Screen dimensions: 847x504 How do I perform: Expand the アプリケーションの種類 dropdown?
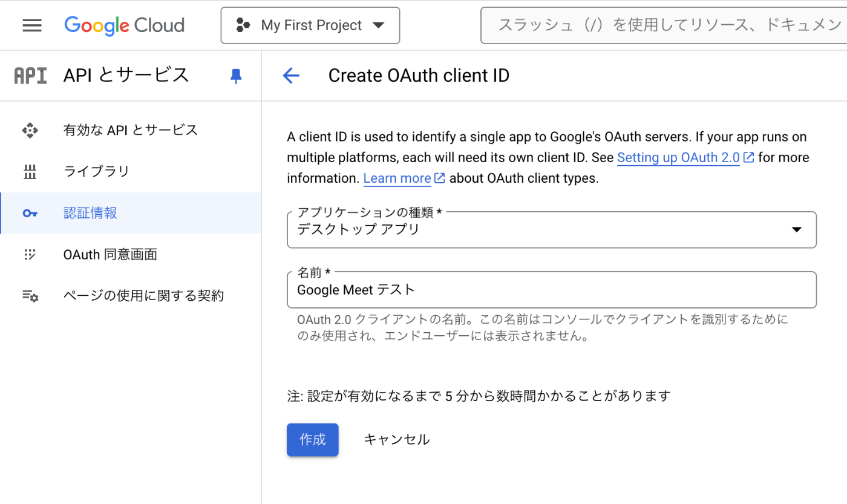click(x=552, y=229)
